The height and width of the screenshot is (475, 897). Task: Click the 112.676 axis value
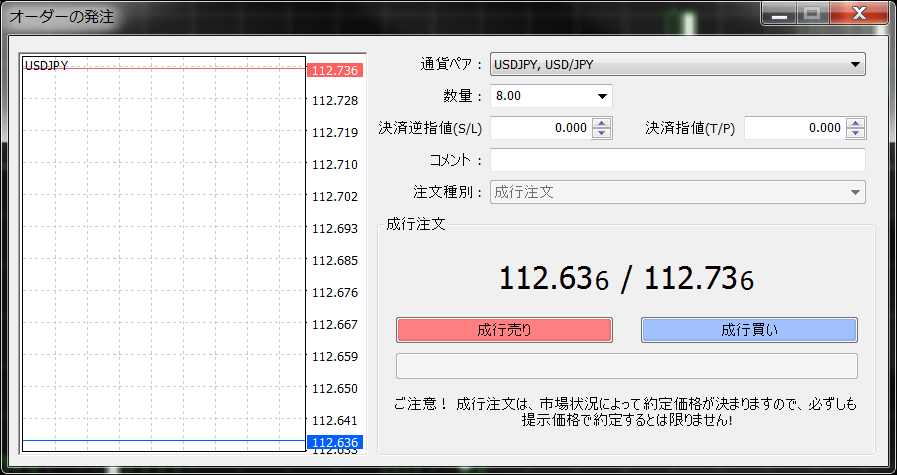pyautogui.click(x=335, y=293)
